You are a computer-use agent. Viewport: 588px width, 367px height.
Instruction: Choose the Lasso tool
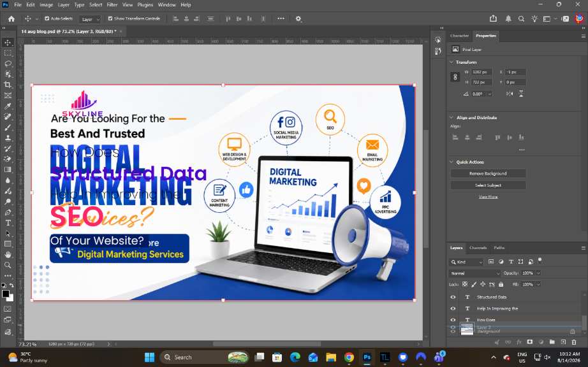[8, 64]
